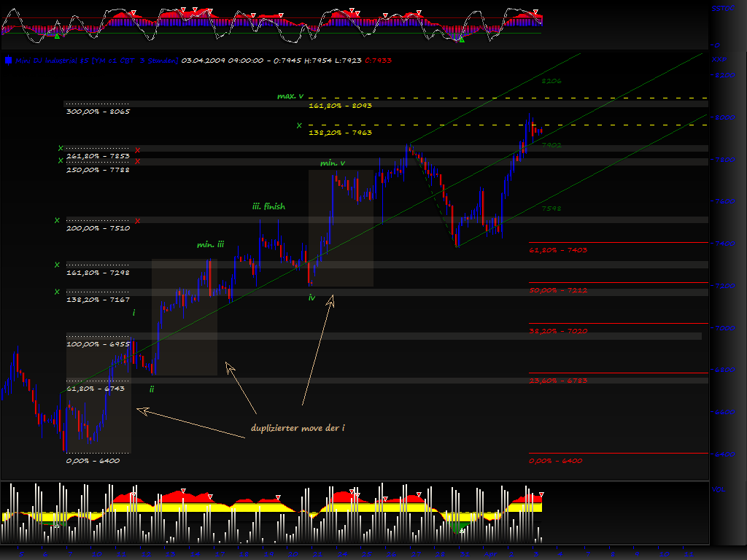Screen dimensions: 747x560
Task: Click the red X beside 261,80% level
Action: click(x=138, y=150)
